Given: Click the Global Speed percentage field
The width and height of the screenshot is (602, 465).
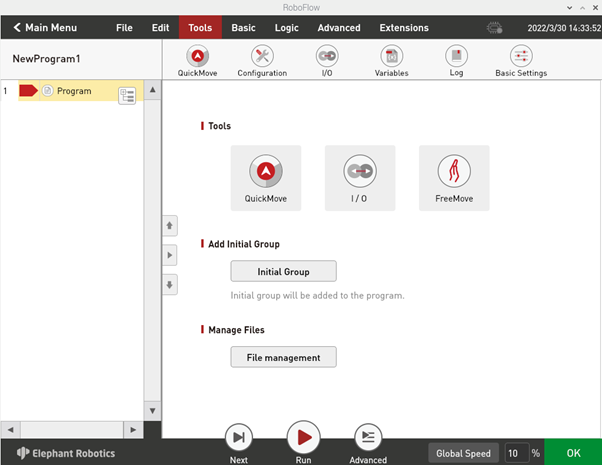Looking at the screenshot, I should point(516,453).
